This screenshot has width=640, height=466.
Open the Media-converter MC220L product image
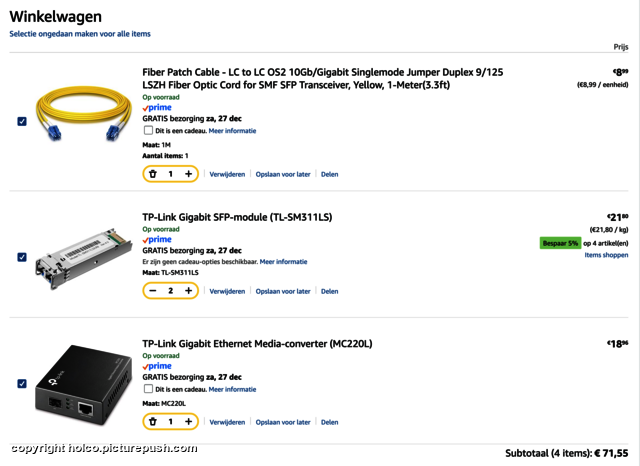pyautogui.click(x=83, y=383)
